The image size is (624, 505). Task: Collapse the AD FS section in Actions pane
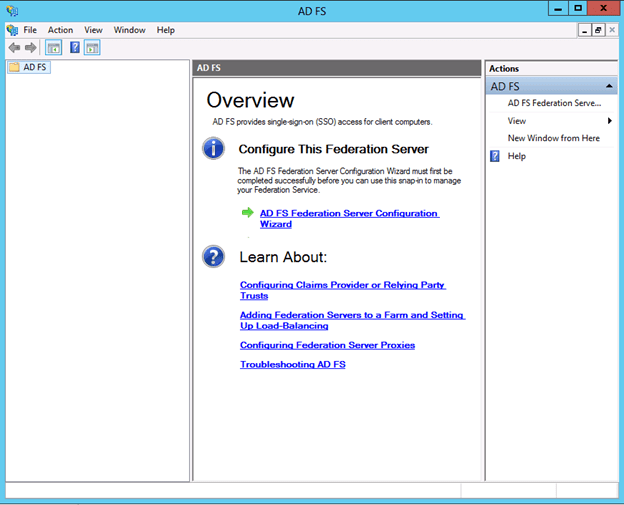[x=609, y=86]
